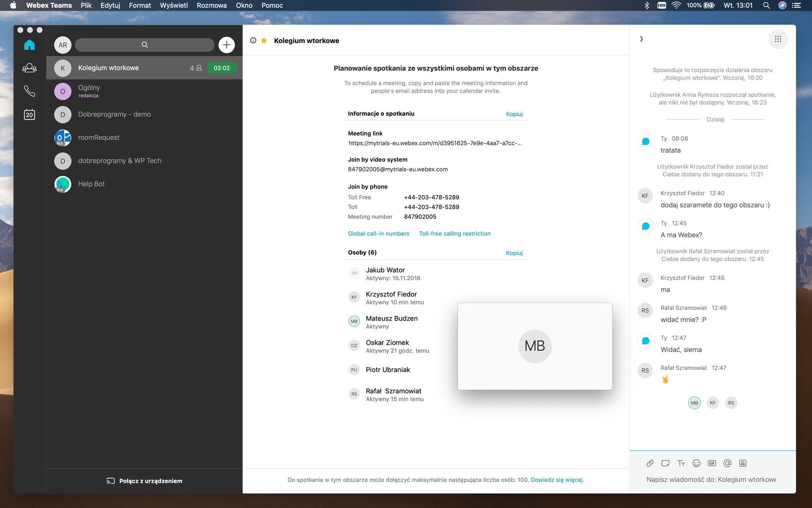Image resolution: width=812 pixels, height=508 pixels.
Task: Open the Okno menu
Action: coord(244,5)
